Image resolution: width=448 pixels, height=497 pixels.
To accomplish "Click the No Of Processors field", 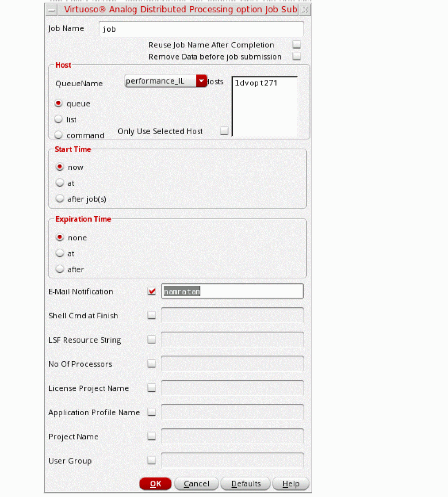I will pyautogui.click(x=232, y=363).
